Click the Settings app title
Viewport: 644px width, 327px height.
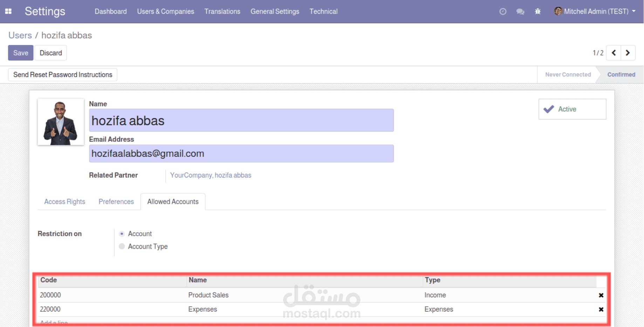(x=45, y=11)
